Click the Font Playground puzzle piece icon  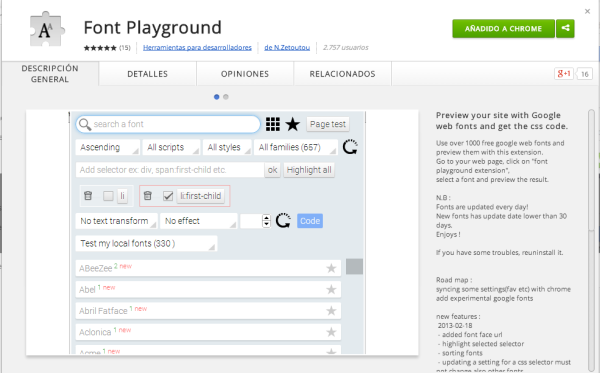(x=47, y=29)
